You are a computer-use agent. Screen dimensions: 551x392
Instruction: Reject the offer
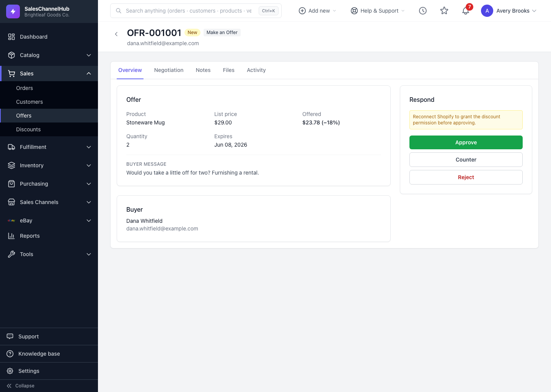[x=466, y=177]
